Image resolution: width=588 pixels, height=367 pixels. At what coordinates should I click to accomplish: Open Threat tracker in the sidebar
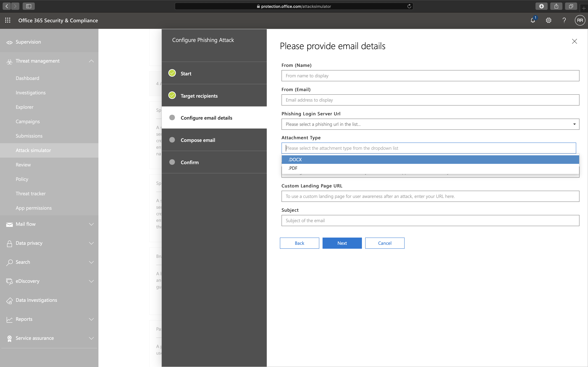point(31,193)
